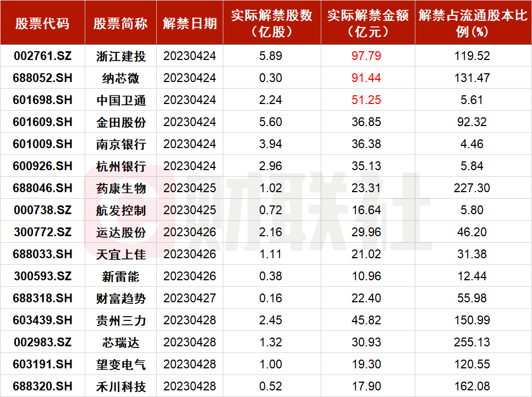Viewport: 532px width, 397px height.
Task: Click the 纳芯微 stock name cell
Action: pos(120,78)
